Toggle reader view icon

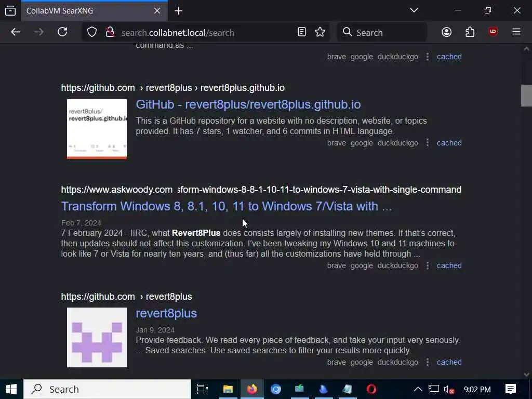coord(302,32)
